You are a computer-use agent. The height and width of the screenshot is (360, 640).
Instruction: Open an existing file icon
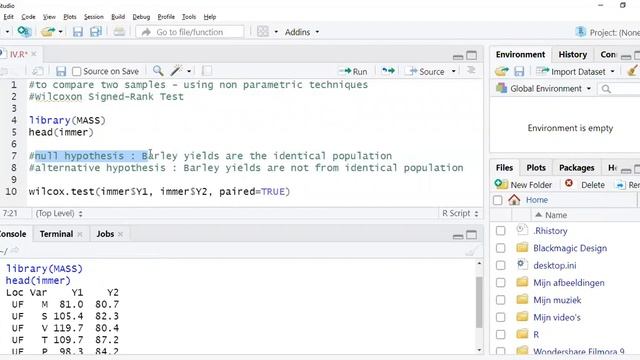click(x=48, y=32)
